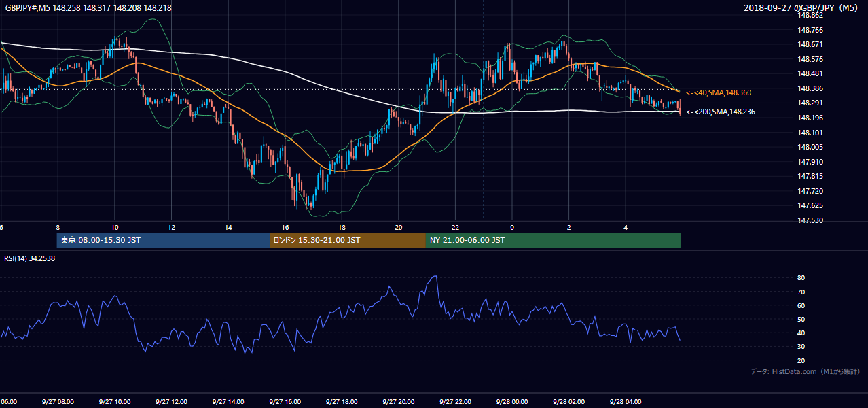
Task: Click price axis value 148.576
Action: click(x=810, y=59)
